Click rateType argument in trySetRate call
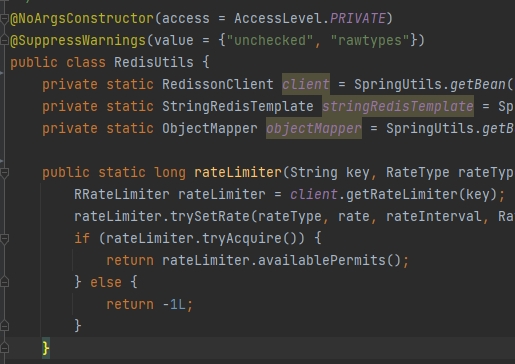 pos(290,216)
